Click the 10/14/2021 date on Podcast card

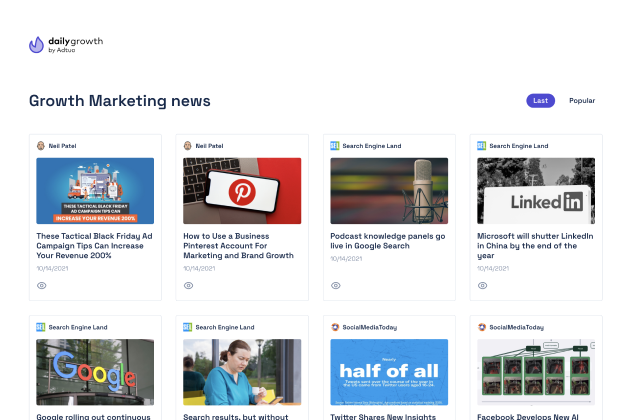click(346, 259)
